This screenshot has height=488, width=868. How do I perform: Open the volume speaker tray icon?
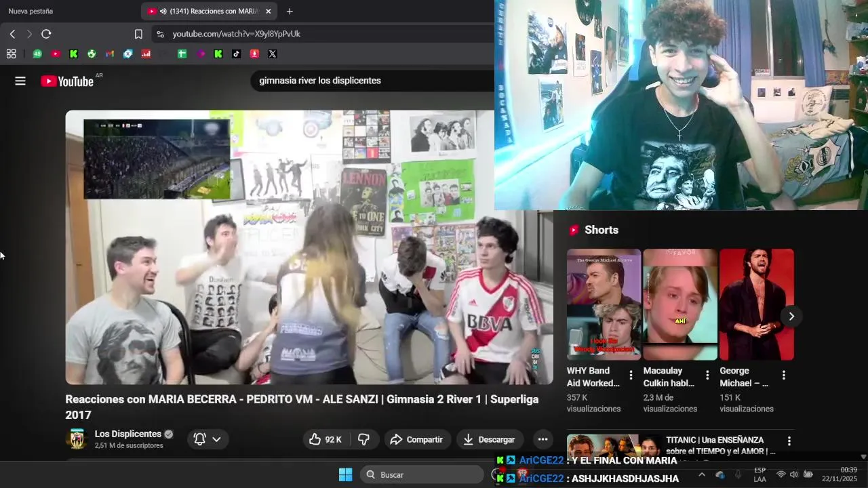click(794, 474)
